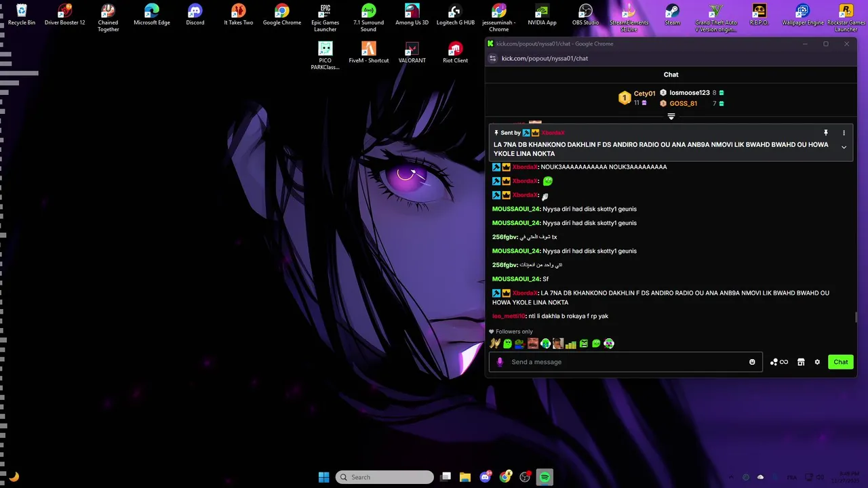Select kick.com popout chat URL address
Image resolution: width=868 pixels, height=488 pixels.
pos(545,58)
